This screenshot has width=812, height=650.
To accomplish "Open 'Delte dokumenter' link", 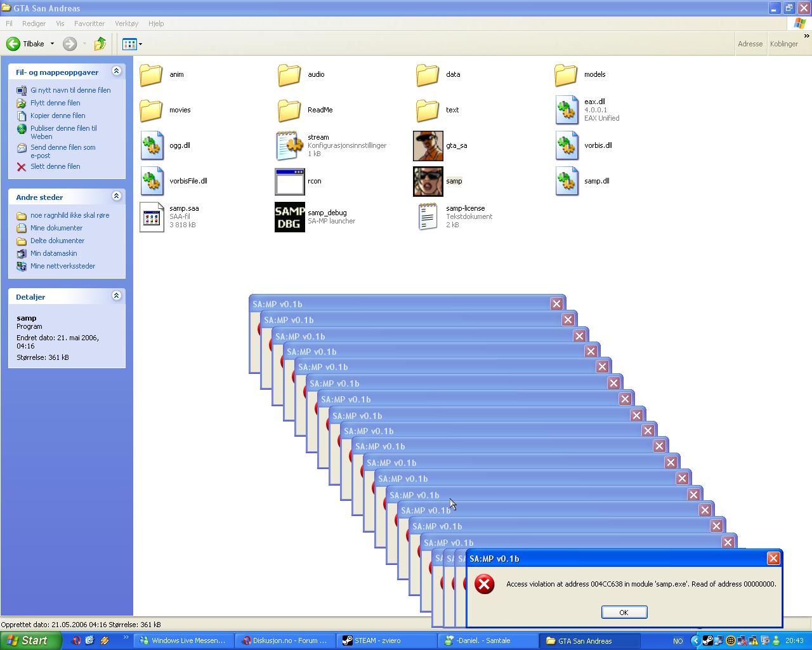I will click(x=57, y=241).
